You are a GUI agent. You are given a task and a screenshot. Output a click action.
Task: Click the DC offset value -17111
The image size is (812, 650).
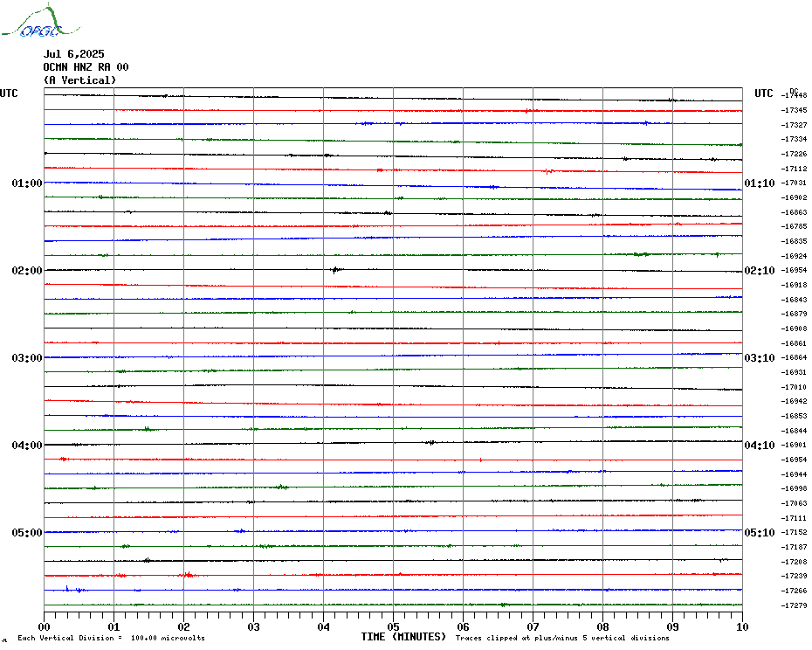tap(794, 518)
